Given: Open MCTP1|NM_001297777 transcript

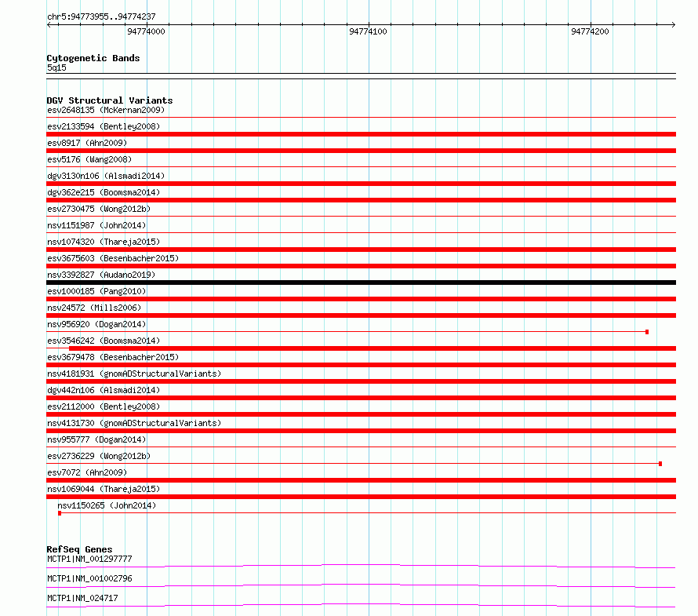Looking at the screenshot, I should pyautogui.click(x=89, y=559).
